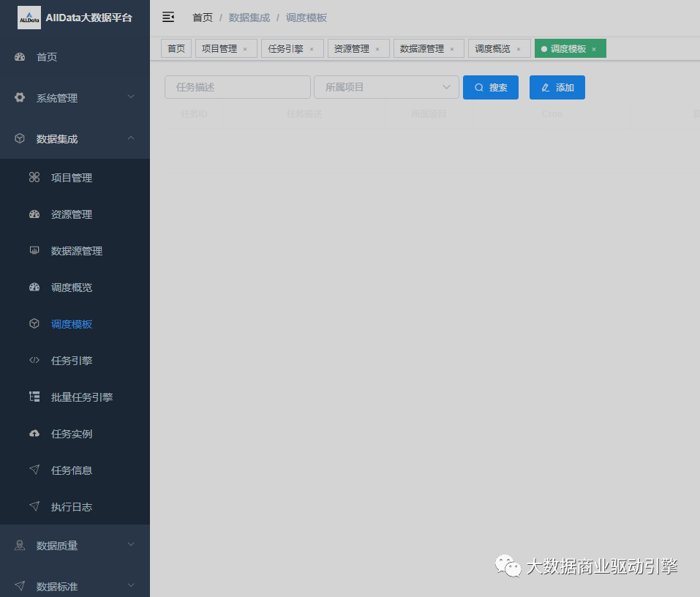700x597 pixels.
Task: Click the 数据源管理 monitor icon
Action: (x=34, y=251)
